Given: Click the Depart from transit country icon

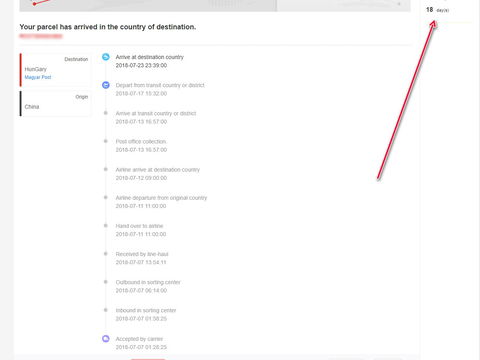Looking at the screenshot, I should click(106, 85).
